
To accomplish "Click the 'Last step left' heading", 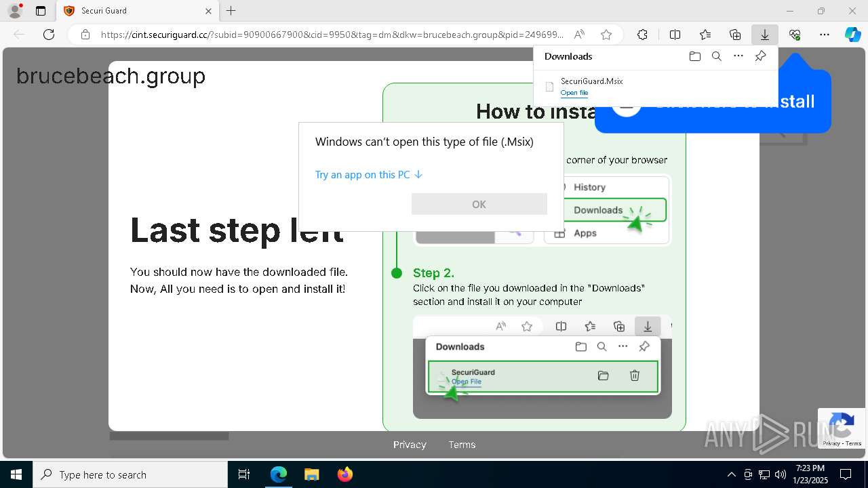I will pyautogui.click(x=237, y=230).
